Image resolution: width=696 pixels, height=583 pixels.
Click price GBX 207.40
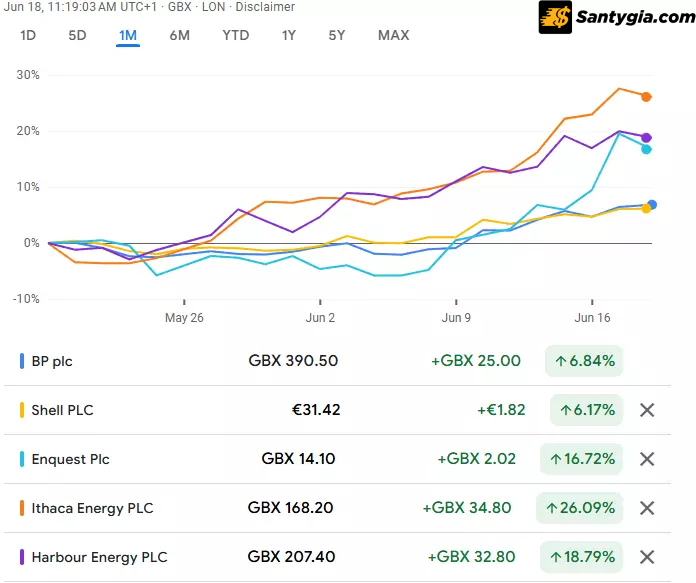[x=291, y=556]
